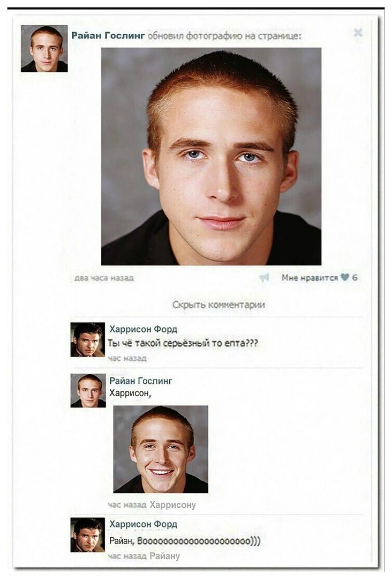The width and height of the screenshot is (392, 579).
Task: Open the large updated profile photo
Action: coord(212,156)
